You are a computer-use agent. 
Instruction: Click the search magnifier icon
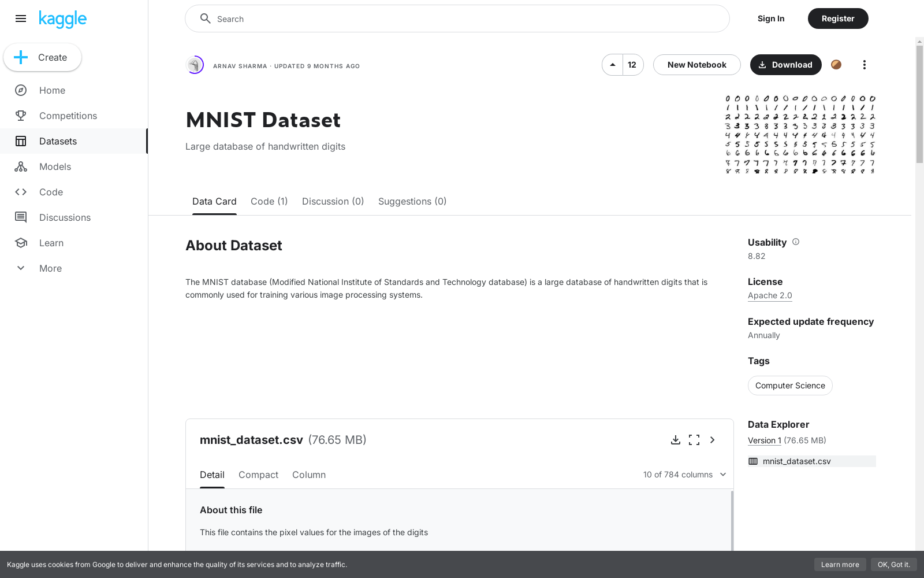[205, 18]
